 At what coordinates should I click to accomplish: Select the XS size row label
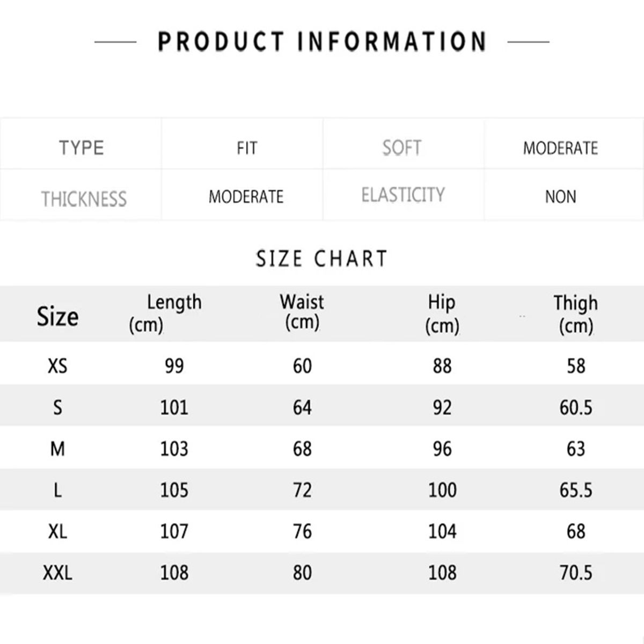(57, 366)
